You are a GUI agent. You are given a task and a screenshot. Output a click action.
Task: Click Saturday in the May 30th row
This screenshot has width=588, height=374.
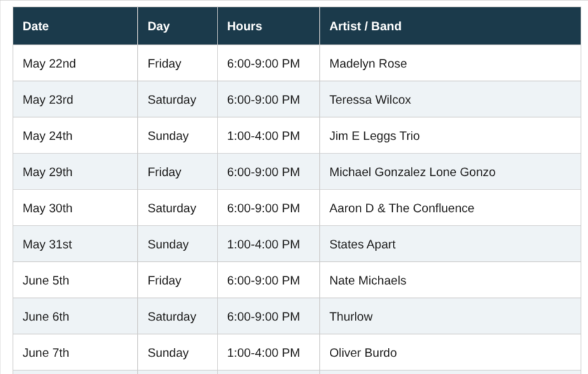tap(177, 208)
